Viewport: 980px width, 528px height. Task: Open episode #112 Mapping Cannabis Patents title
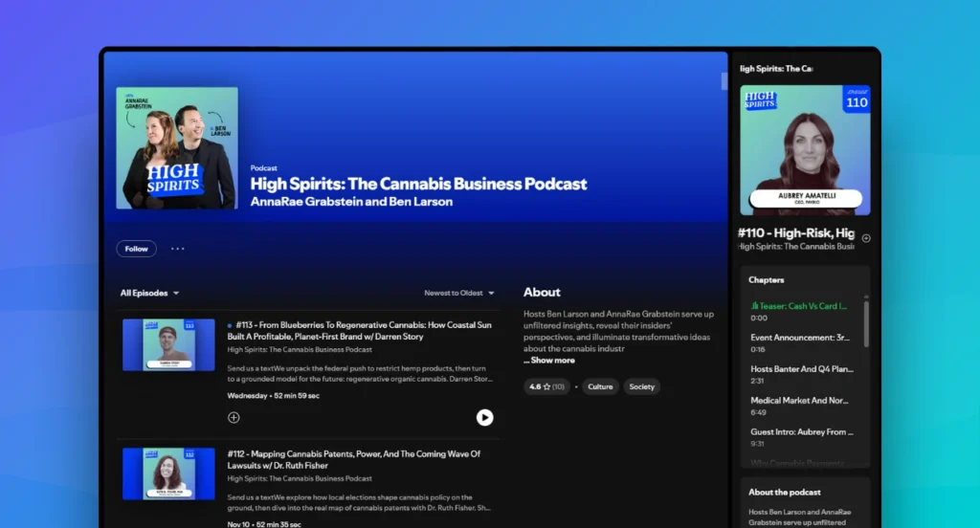(354, 460)
